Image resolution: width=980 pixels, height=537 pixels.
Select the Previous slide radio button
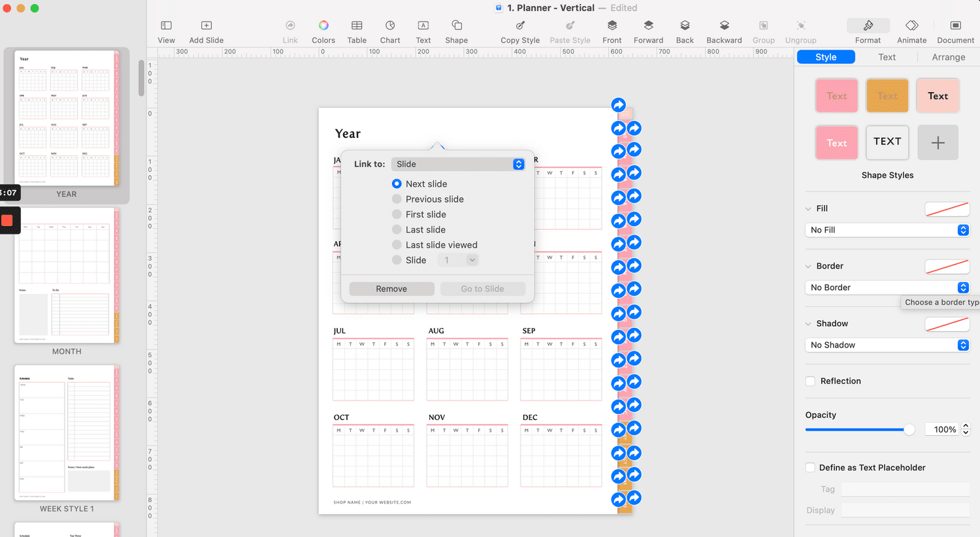coord(397,199)
